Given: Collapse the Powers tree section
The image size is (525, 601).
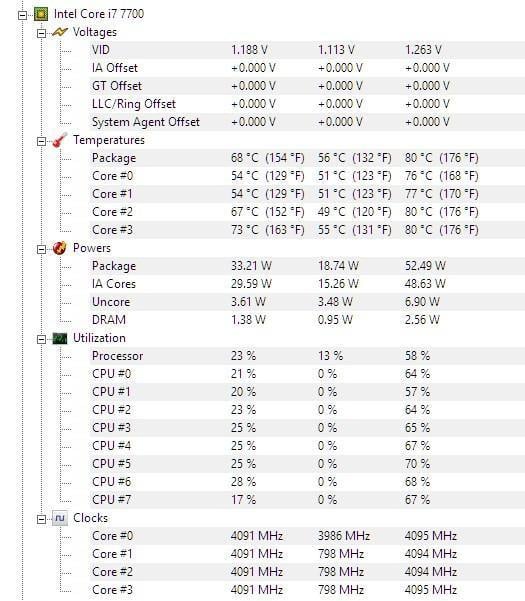Looking at the screenshot, I should pyautogui.click(x=41, y=250).
